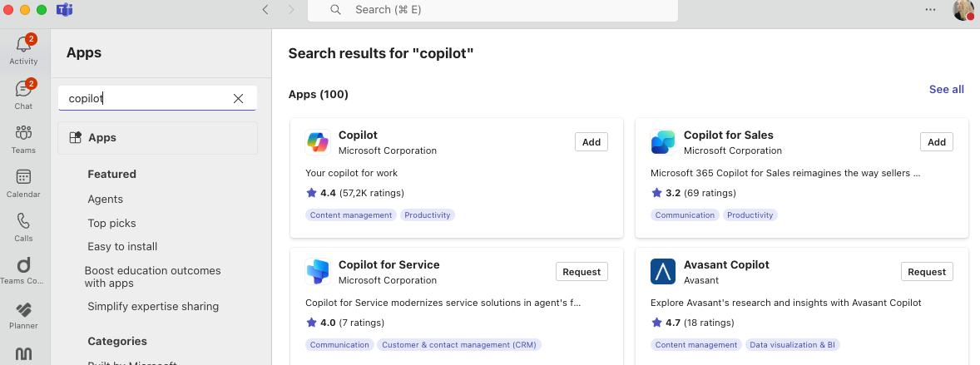The width and height of the screenshot is (980, 365).
Task: Open the app icon below Planner
Action: 24,354
